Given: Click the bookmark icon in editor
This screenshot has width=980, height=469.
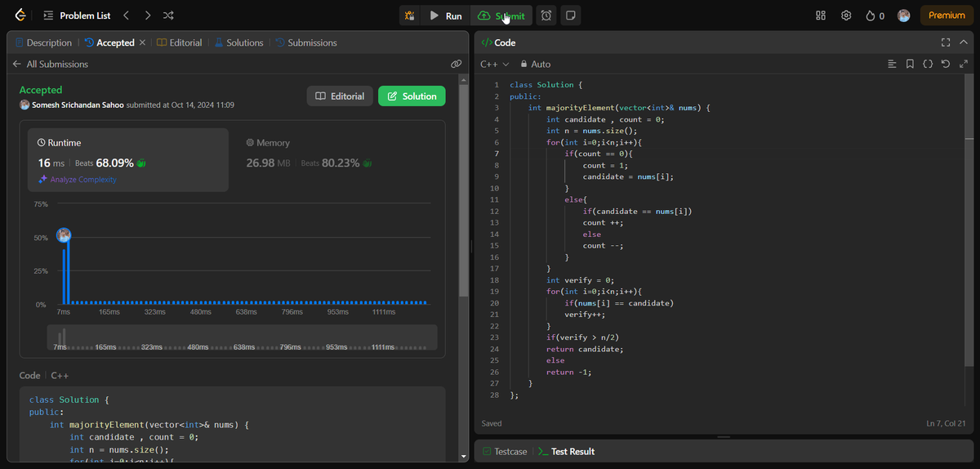Looking at the screenshot, I should coord(910,64).
